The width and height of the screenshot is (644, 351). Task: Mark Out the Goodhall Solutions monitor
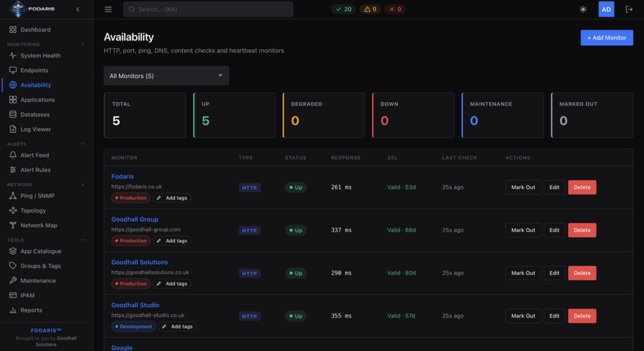point(523,273)
